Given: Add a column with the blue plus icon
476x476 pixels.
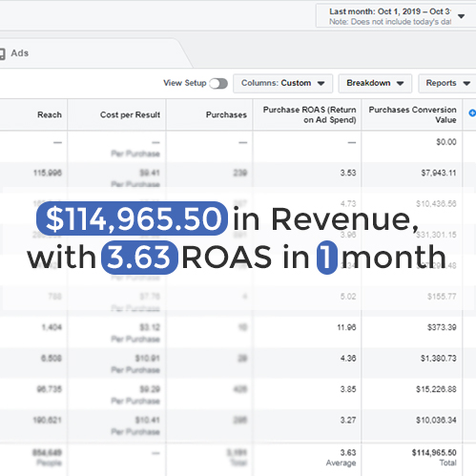Looking at the screenshot, I should 472,113.
